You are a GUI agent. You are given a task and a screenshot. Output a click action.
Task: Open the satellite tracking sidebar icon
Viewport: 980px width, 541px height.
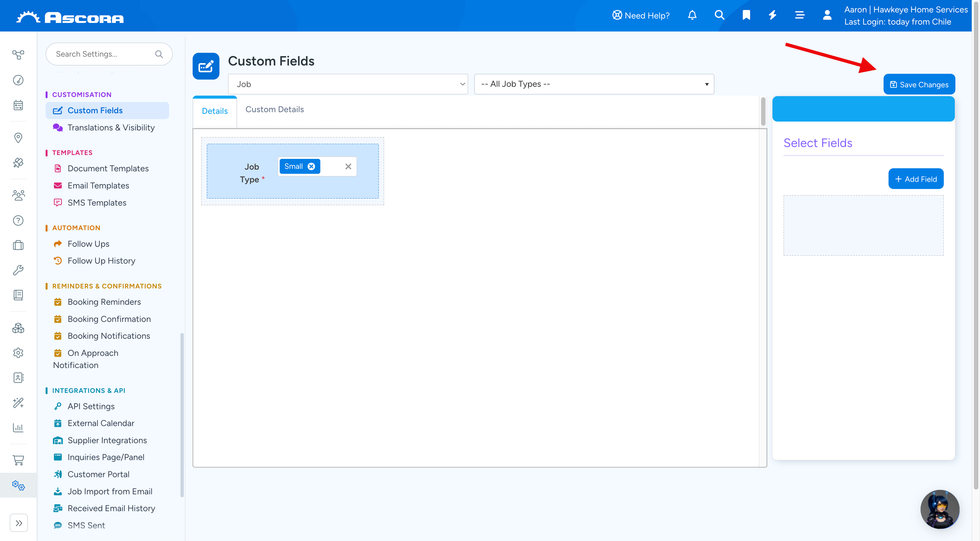pyautogui.click(x=18, y=163)
